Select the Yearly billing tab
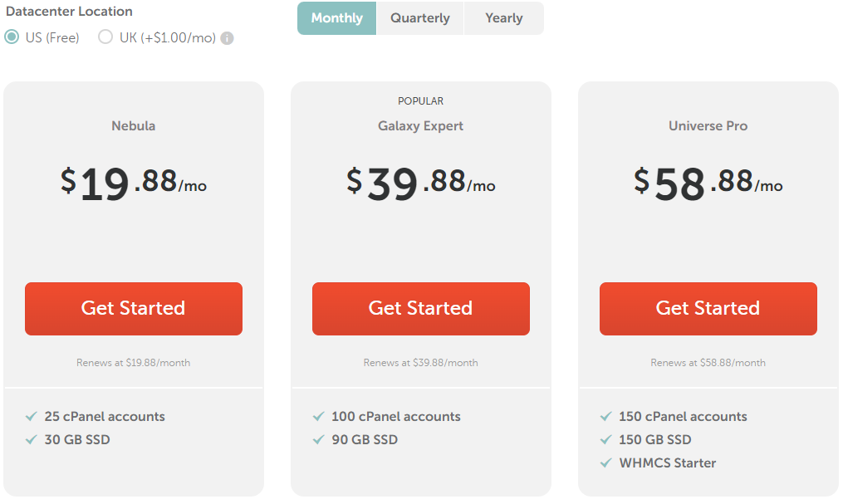The width and height of the screenshot is (843, 504). tap(504, 18)
